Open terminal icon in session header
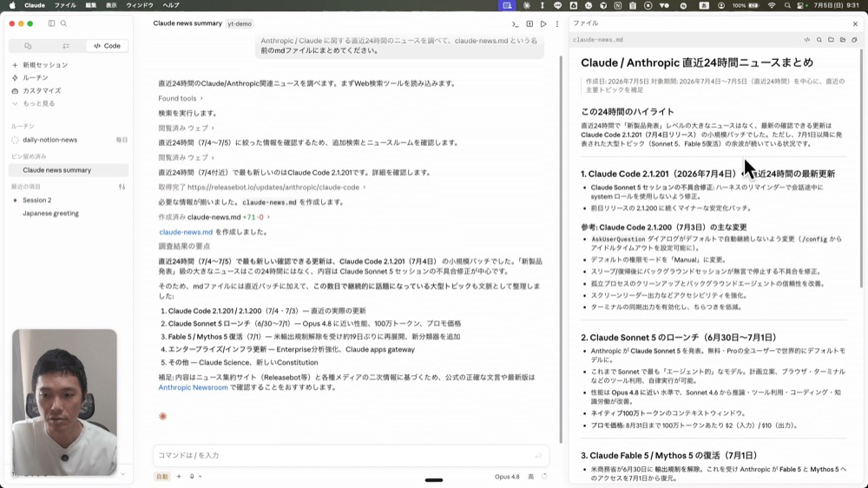Image resolution: width=868 pixels, height=488 pixels. [516, 23]
